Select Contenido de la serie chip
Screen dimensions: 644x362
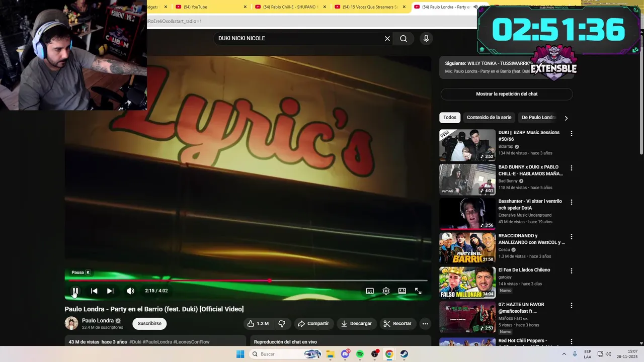pyautogui.click(x=489, y=118)
